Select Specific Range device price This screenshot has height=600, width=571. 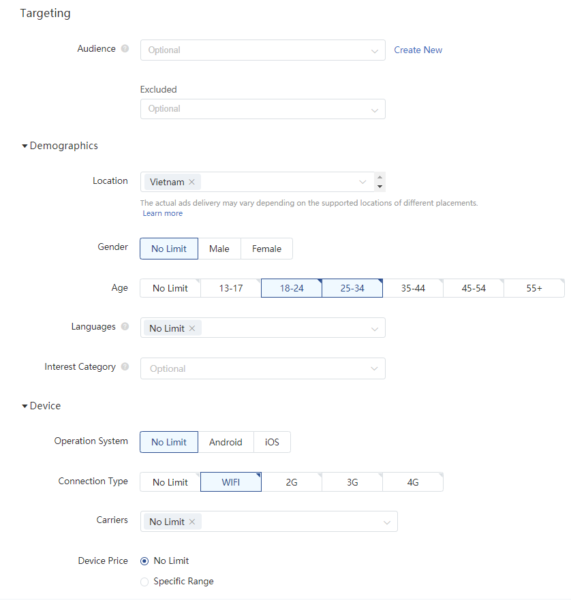[144, 582]
